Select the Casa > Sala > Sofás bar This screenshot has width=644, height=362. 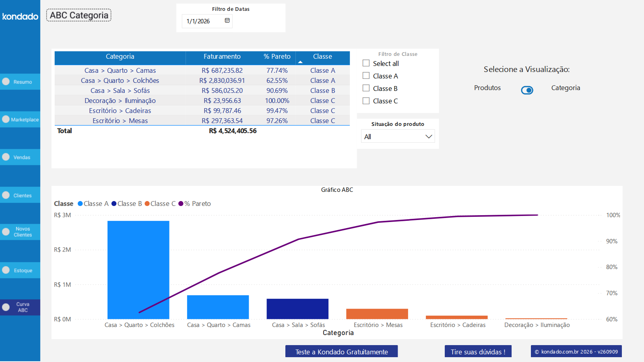297,309
